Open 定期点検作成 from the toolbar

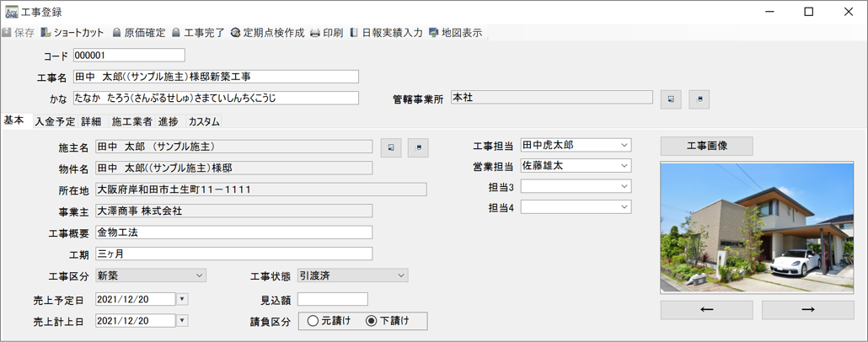pyautogui.click(x=235, y=33)
